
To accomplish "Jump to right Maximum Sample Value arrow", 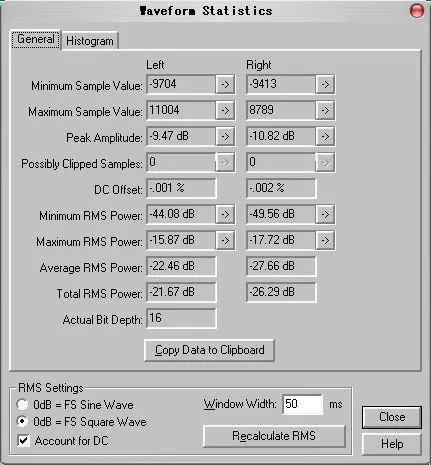I will (325, 110).
